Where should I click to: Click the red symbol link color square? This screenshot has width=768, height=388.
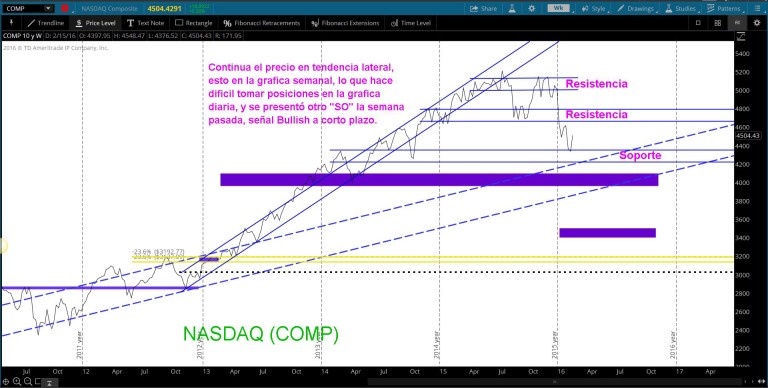pos(65,8)
